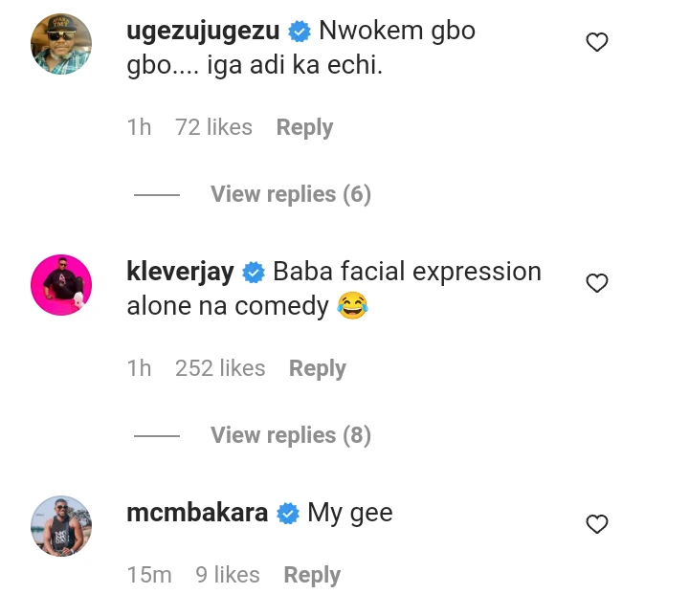Click mcmbakara's verified badge
689x616 pixels.
287,514
